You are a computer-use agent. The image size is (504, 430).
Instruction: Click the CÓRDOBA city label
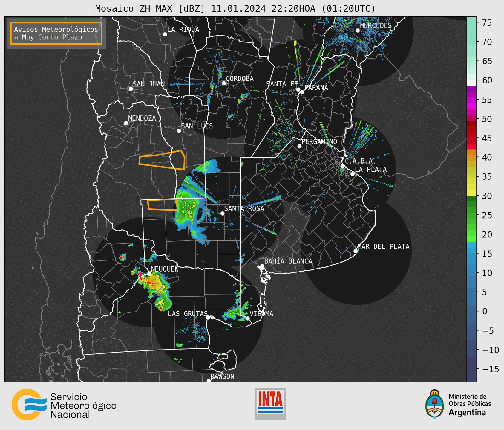point(240,79)
